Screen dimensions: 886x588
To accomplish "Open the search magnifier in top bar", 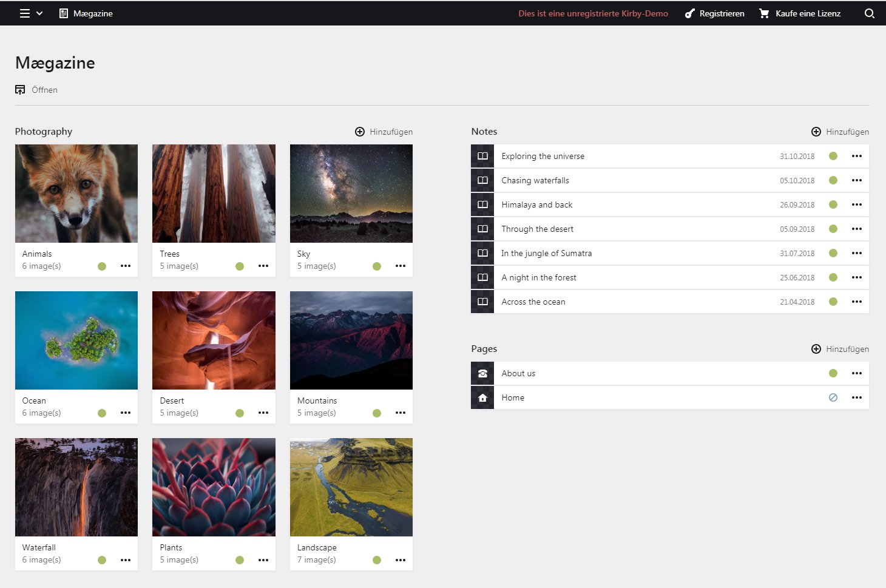I will coord(869,13).
